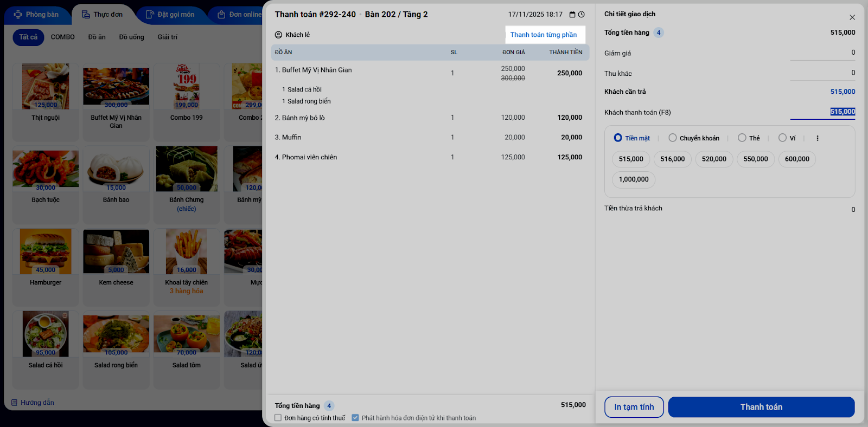868x427 pixels.
Task: Tick the Đơn hàng có tính thuế checkbox
Action: coord(278,418)
